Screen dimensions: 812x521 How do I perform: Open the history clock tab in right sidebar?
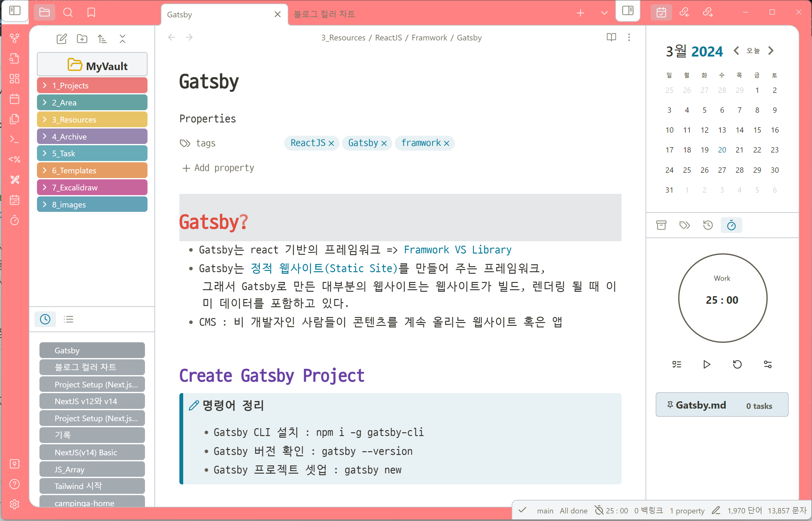(x=708, y=225)
